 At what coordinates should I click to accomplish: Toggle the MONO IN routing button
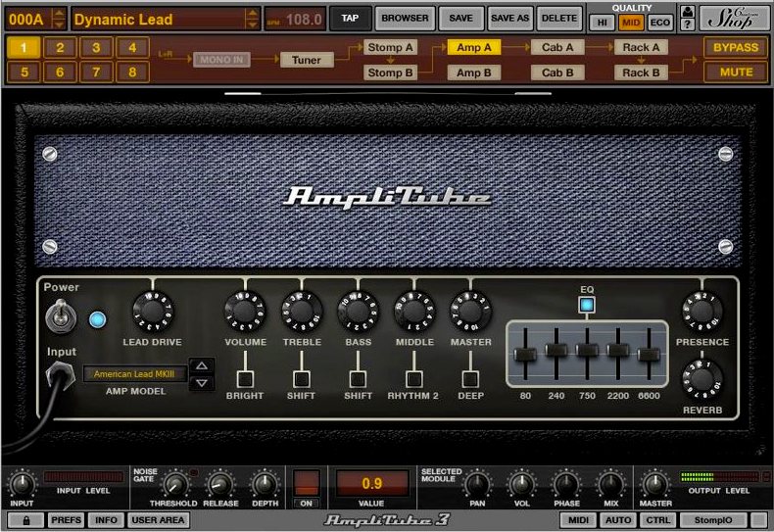(x=221, y=60)
